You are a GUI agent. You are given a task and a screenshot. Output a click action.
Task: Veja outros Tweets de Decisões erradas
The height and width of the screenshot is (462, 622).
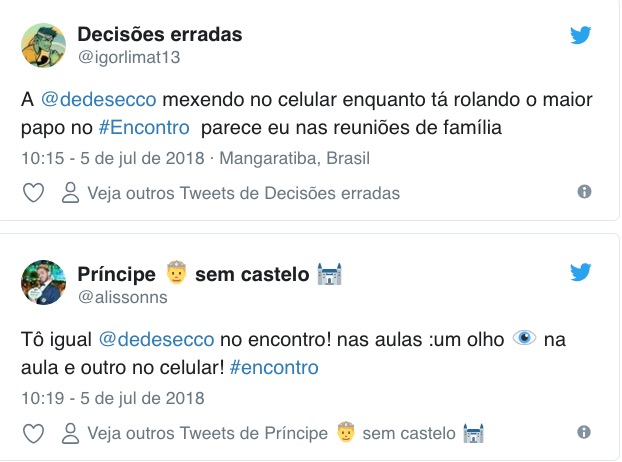click(243, 193)
